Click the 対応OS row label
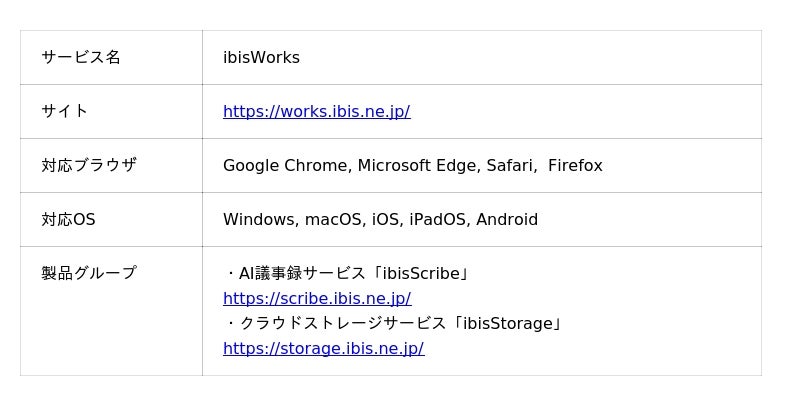This screenshot has width=800, height=406. point(69,220)
